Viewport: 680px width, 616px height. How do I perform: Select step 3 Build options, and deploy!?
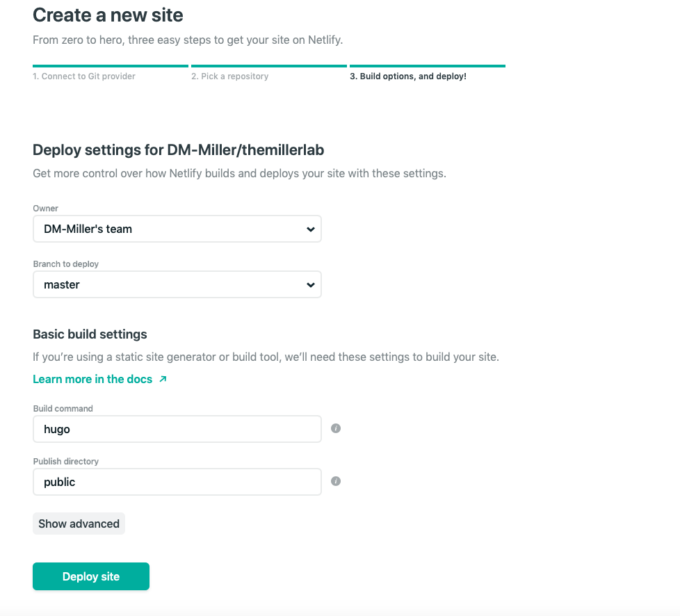408,76
